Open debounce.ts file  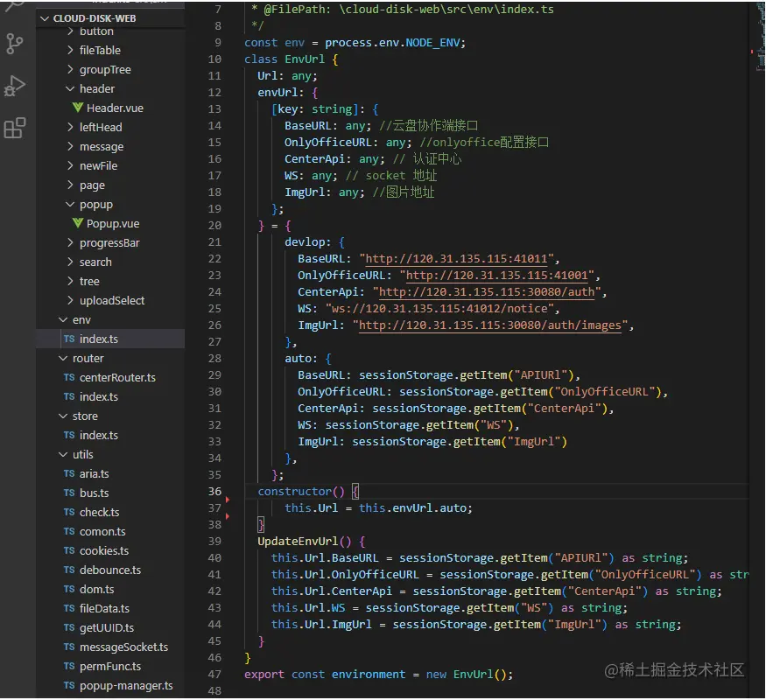pos(110,570)
